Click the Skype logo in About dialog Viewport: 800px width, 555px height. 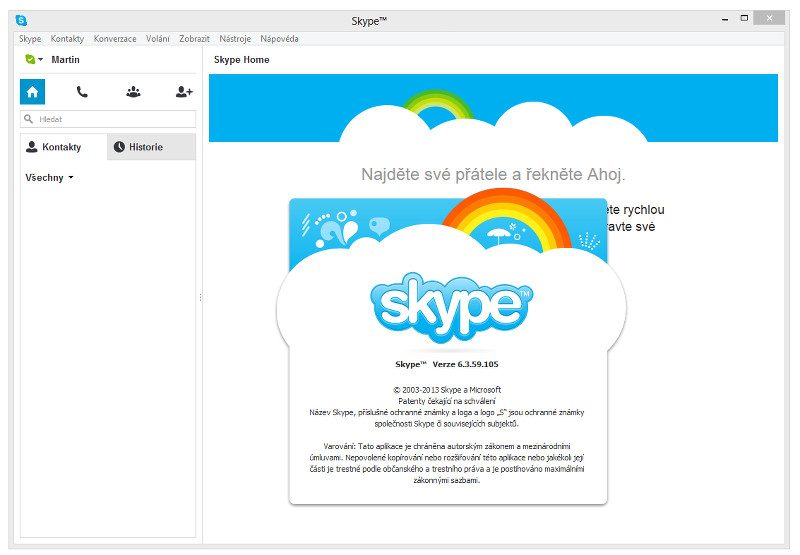point(452,307)
